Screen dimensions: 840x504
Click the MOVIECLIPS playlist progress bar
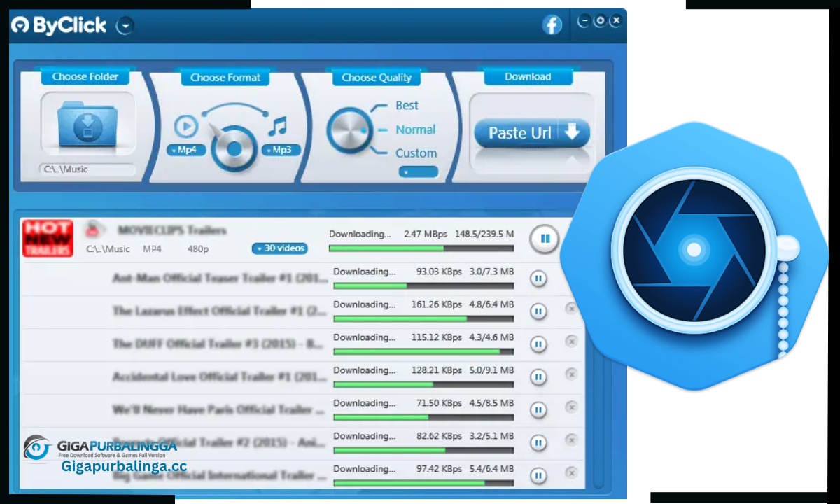421,248
